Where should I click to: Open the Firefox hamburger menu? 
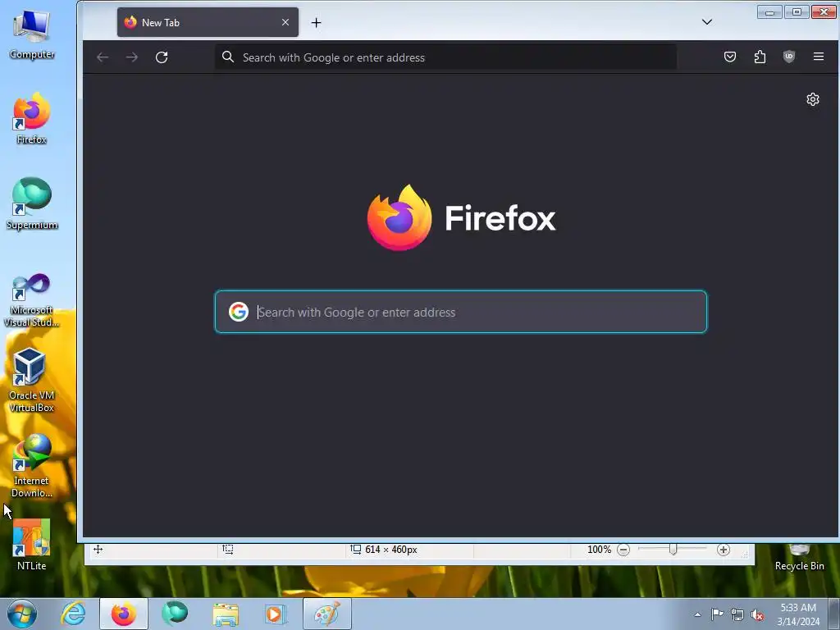tap(819, 57)
